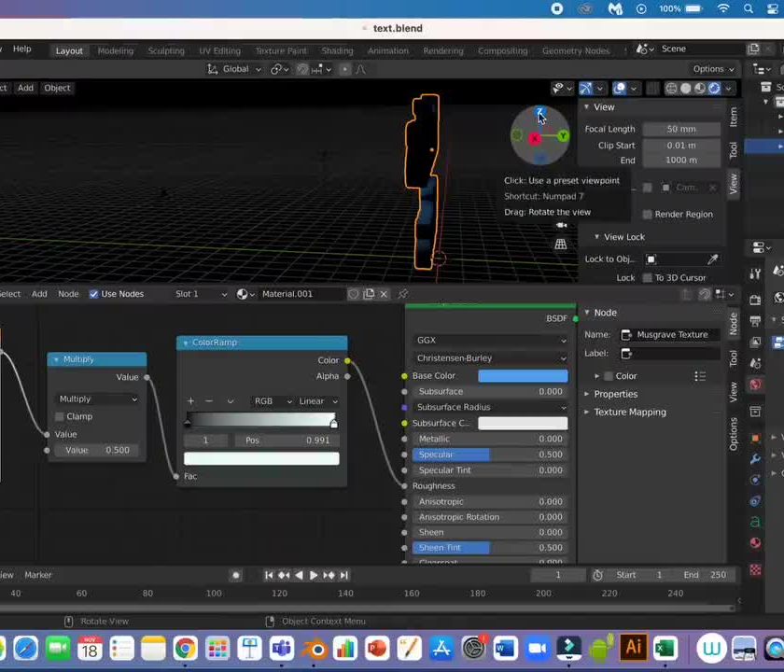Viewport: 784px width, 672px height.
Task: Switch to rendered viewport shading
Action: click(x=715, y=88)
